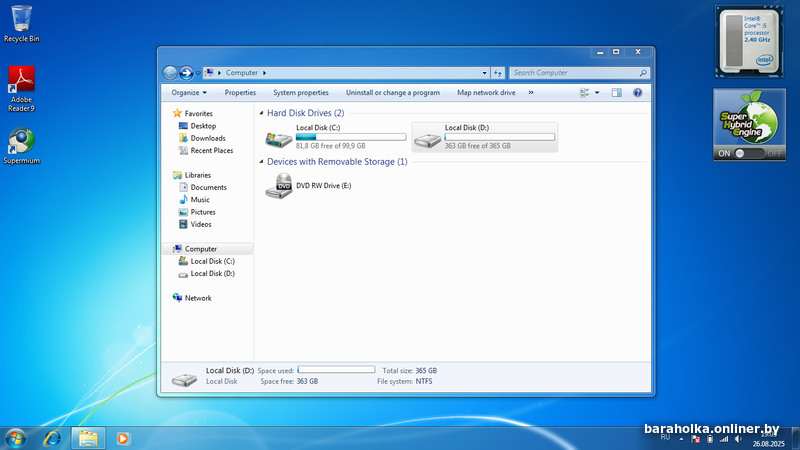Image resolution: width=800 pixels, height=450 pixels.
Task: Select Network in the navigation pane
Action: pos(198,298)
